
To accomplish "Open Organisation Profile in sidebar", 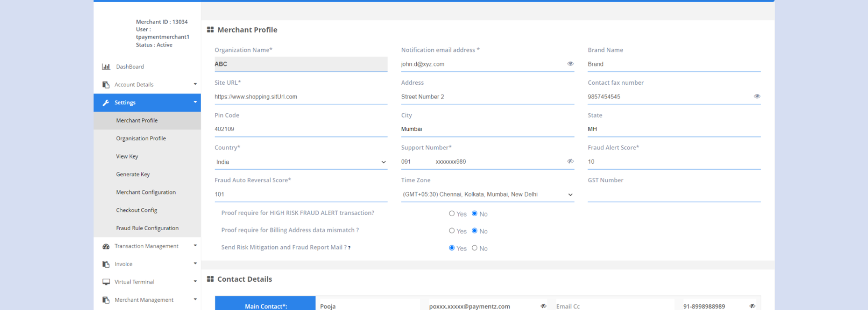I will point(141,139).
